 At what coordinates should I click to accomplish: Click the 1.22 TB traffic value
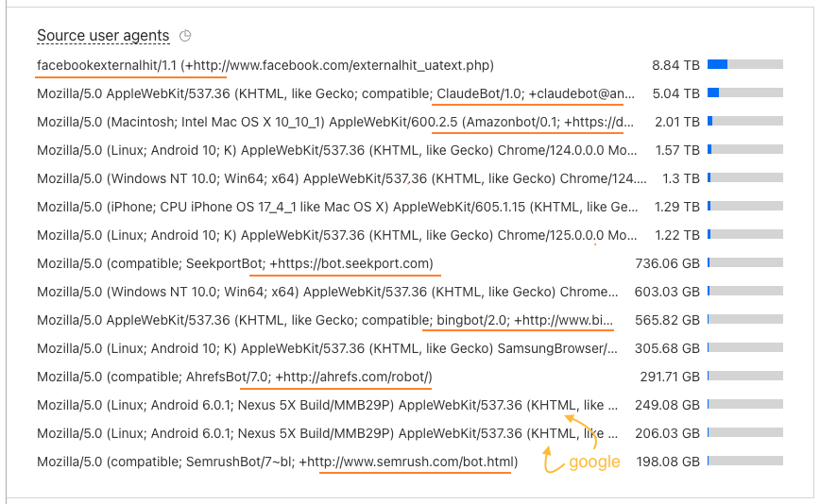coord(677,235)
